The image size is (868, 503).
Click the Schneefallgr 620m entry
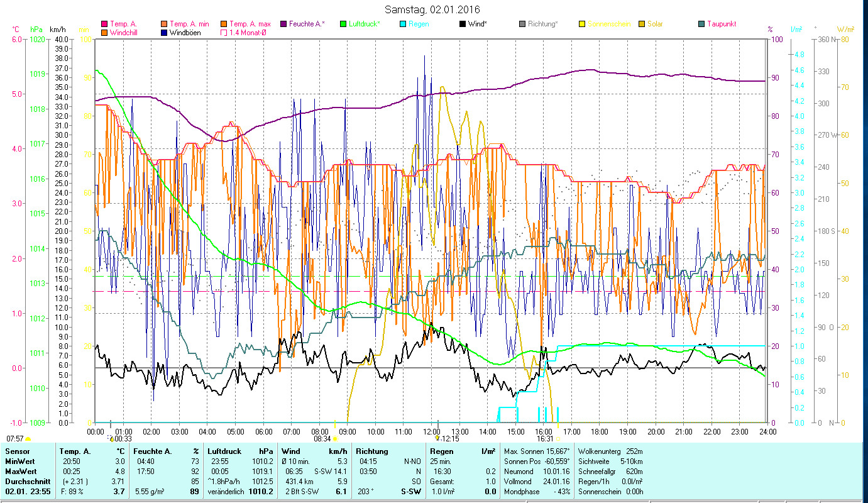[x=610, y=471]
